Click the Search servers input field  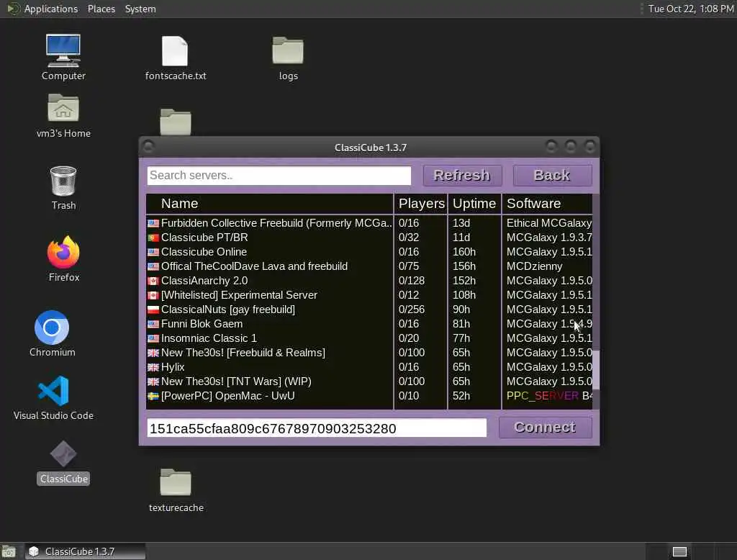point(279,176)
